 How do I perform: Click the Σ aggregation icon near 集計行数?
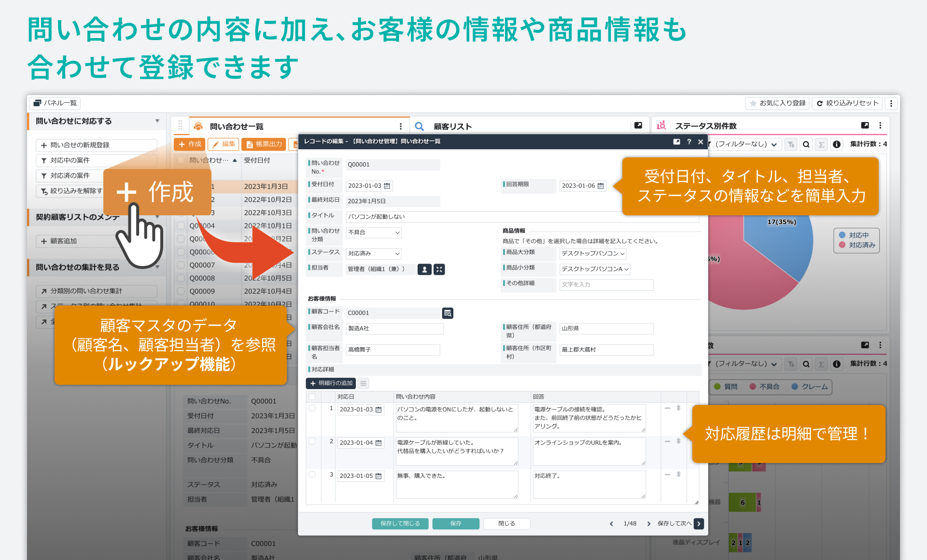(x=821, y=144)
